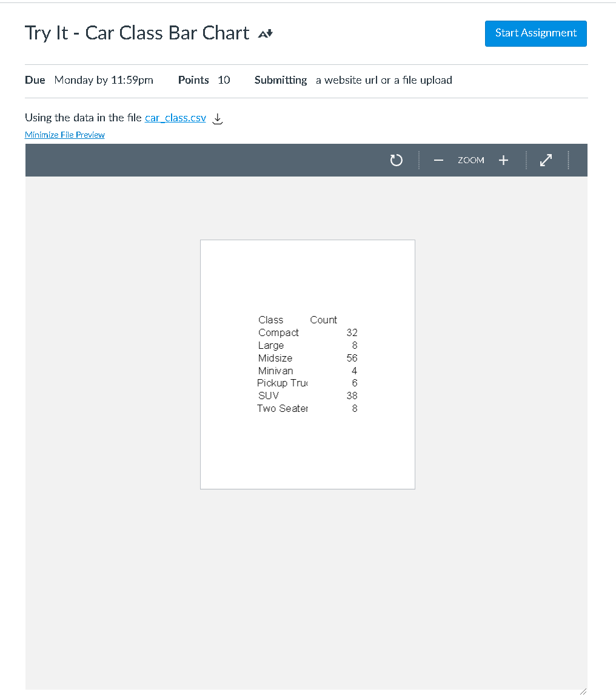
Task: Click the Due date label row
Action: pos(35,79)
